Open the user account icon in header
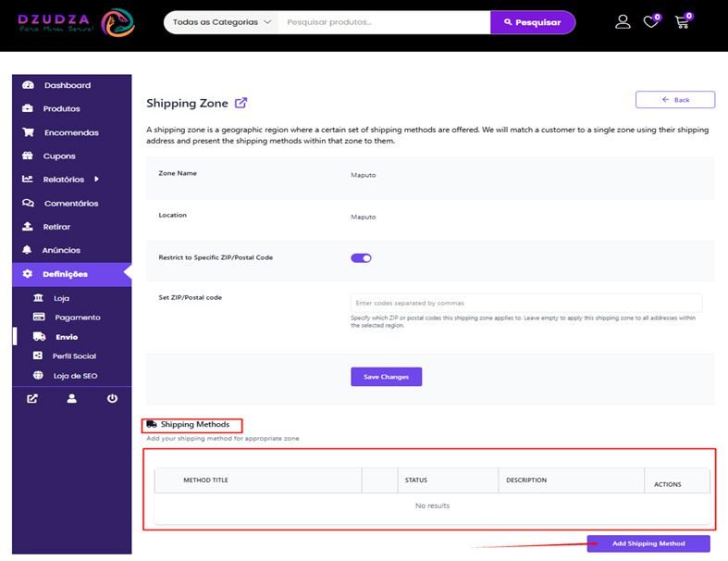The height and width of the screenshot is (561, 728). (623, 22)
